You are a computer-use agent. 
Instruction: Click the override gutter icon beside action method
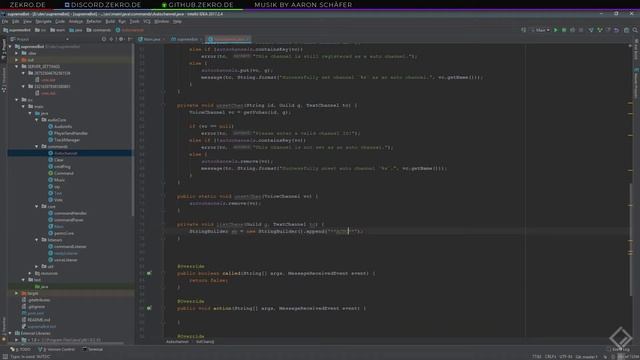149,308
